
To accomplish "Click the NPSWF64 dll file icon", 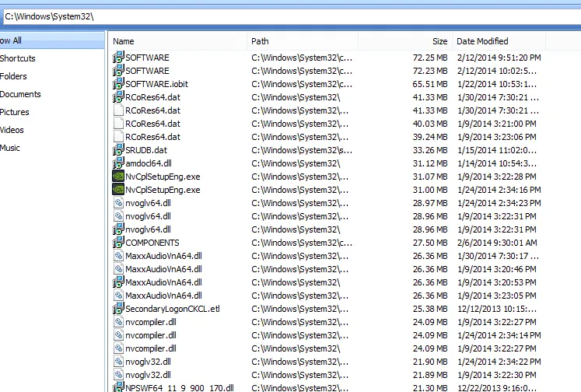I will [x=118, y=388].
